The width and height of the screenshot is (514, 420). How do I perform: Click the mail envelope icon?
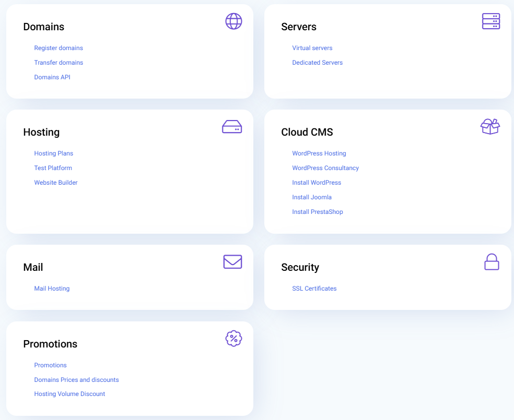(x=232, y=262)
